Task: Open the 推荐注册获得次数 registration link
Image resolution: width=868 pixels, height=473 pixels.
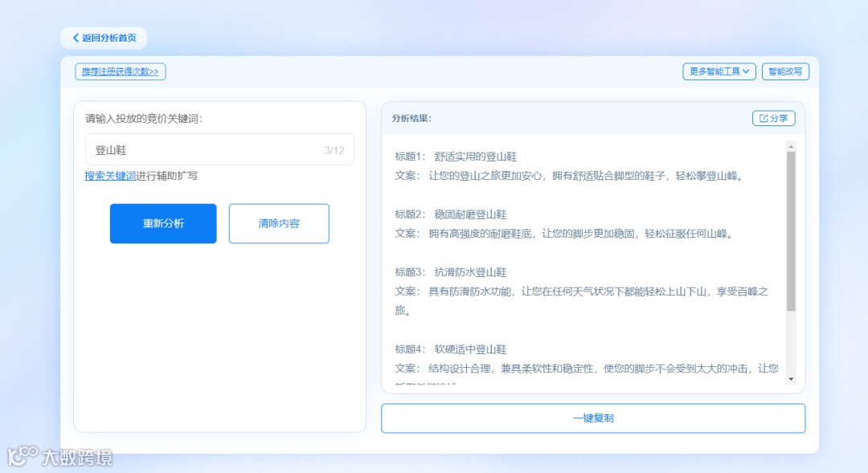Action: 120,71
